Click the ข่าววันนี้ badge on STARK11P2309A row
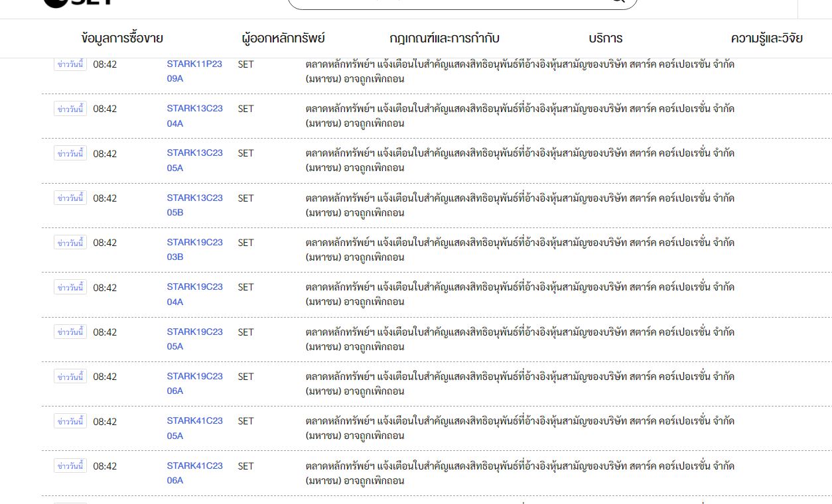This screenshot has width=832, height=504. click(70, 64)
